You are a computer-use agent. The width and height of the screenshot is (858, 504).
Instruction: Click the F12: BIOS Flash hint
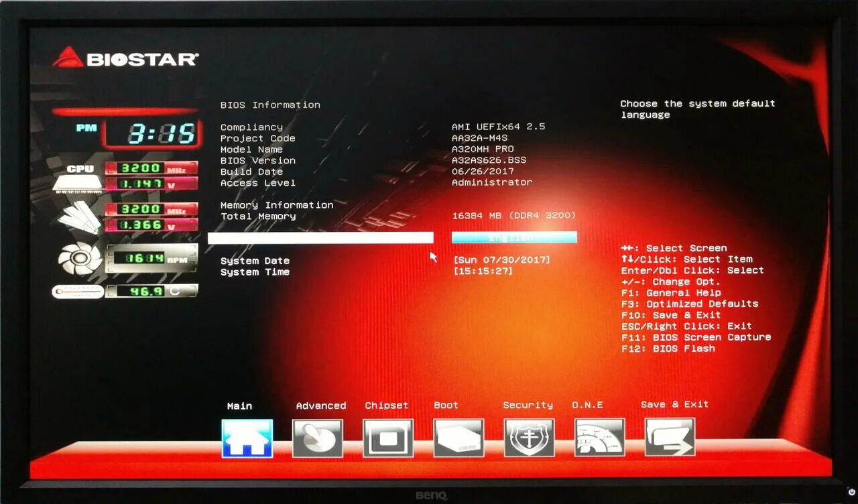coord(668,349)
